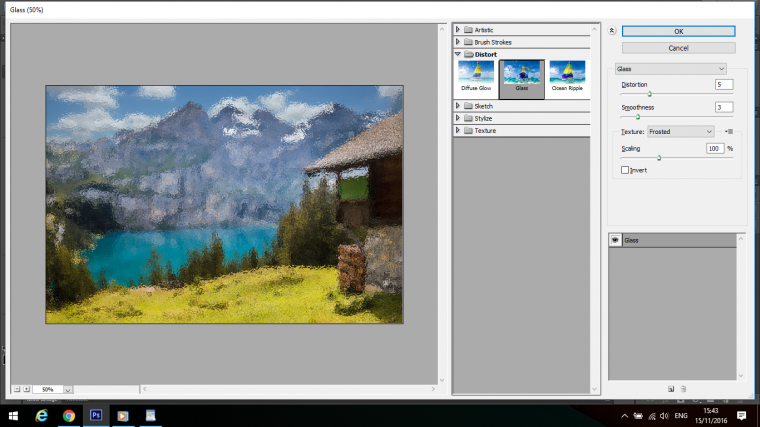Open the photo viewer taskbar icon
760x427 pixels.
coord(150,416)
